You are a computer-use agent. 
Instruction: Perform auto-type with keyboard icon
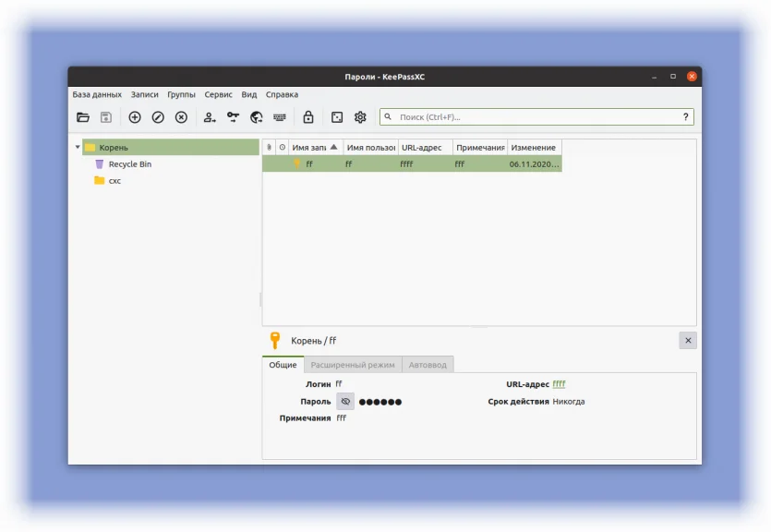point(280,117)
